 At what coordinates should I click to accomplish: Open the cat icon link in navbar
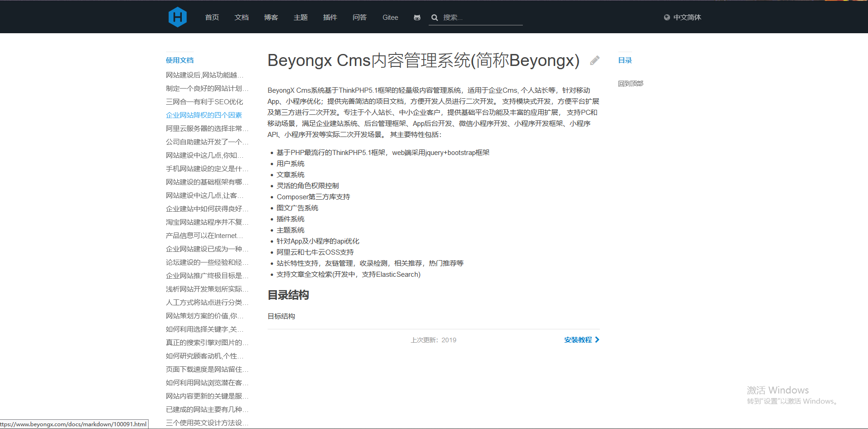(x=417, y=18)
